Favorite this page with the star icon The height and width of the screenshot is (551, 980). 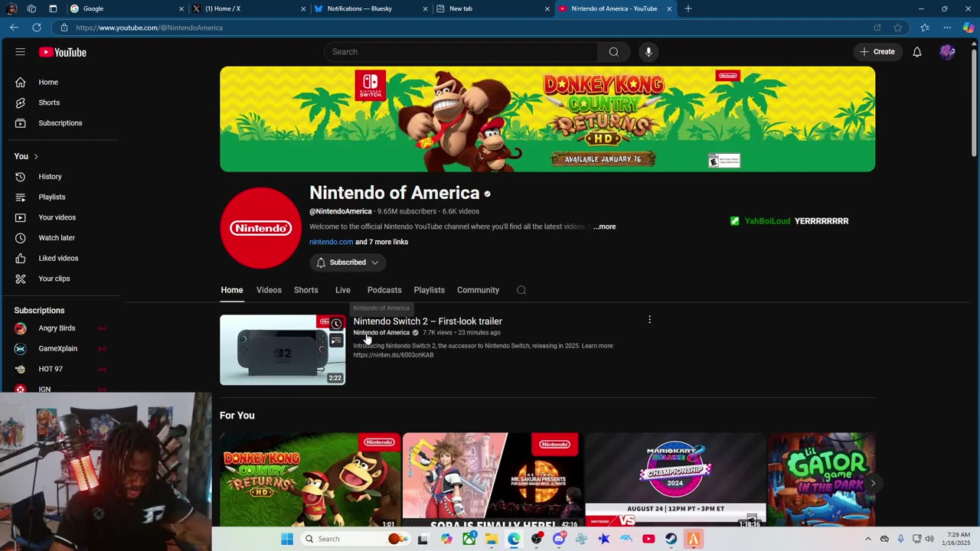coord(897,28)
